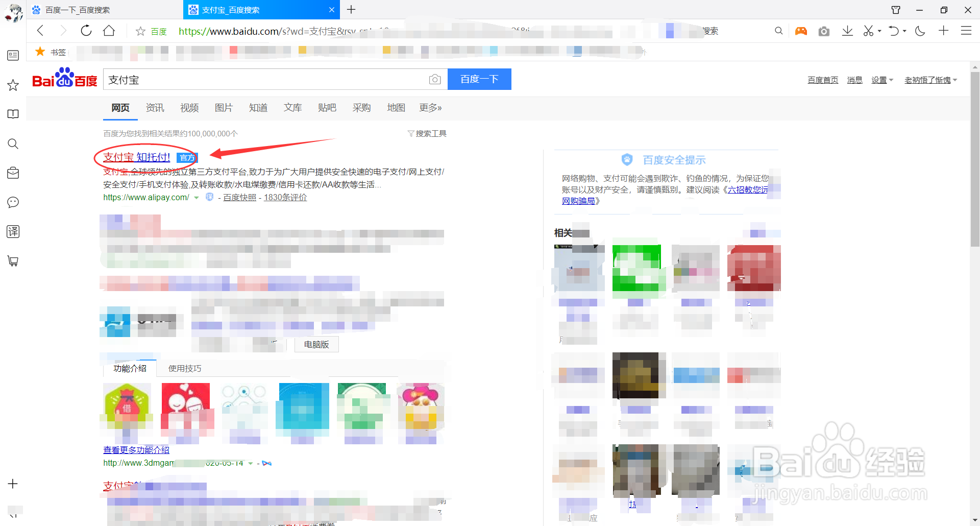The height and width of the screenshot is (526, 980).
Task: Open the downloads icon in toolbar
Action: [x=847, y=31]
